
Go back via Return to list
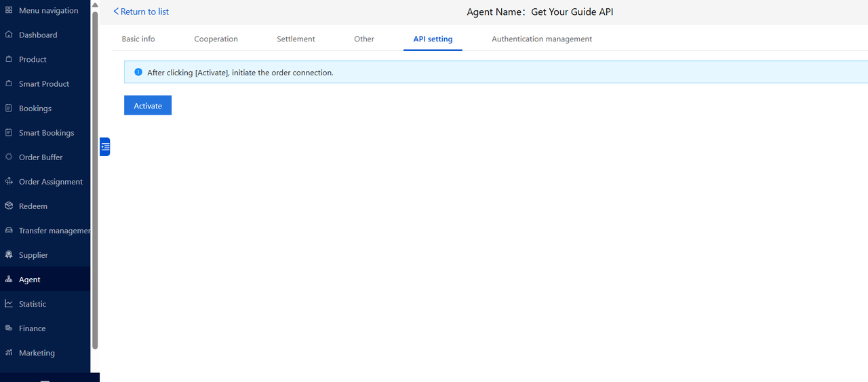coord(141,12)
